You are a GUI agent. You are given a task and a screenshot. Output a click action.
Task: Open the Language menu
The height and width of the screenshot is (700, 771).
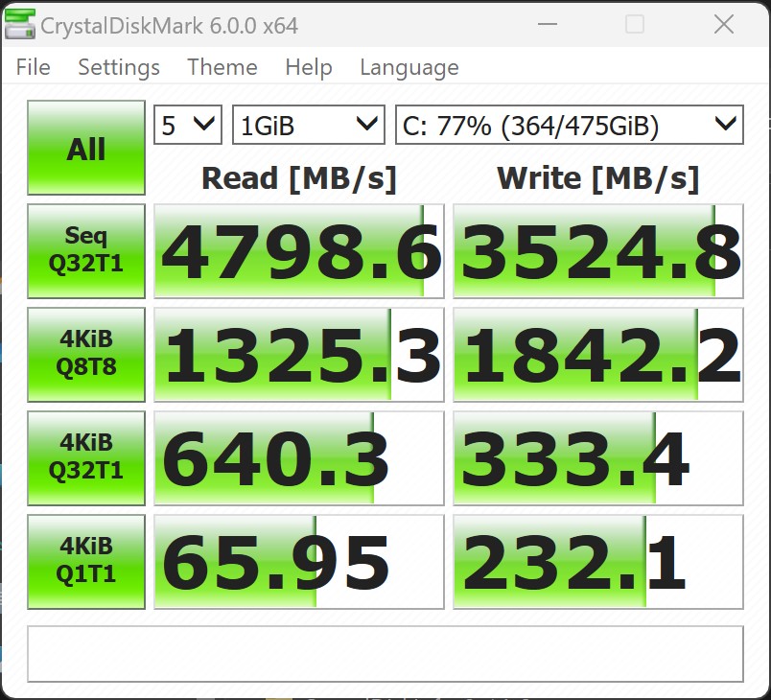coord(409,67)
